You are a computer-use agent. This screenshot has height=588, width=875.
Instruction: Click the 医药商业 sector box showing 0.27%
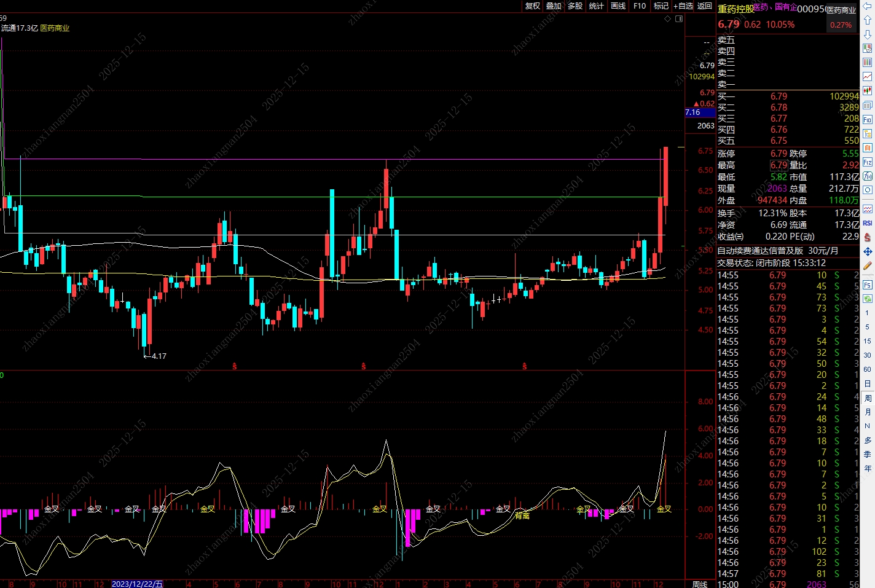point(841,18)
